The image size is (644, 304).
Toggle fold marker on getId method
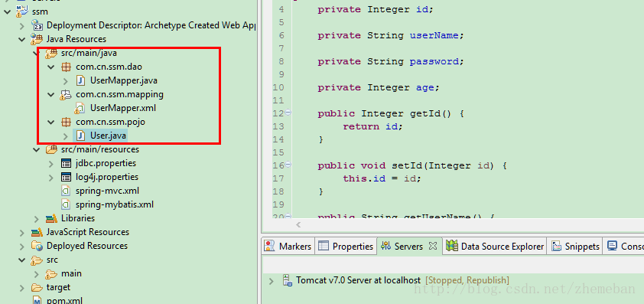288,113
